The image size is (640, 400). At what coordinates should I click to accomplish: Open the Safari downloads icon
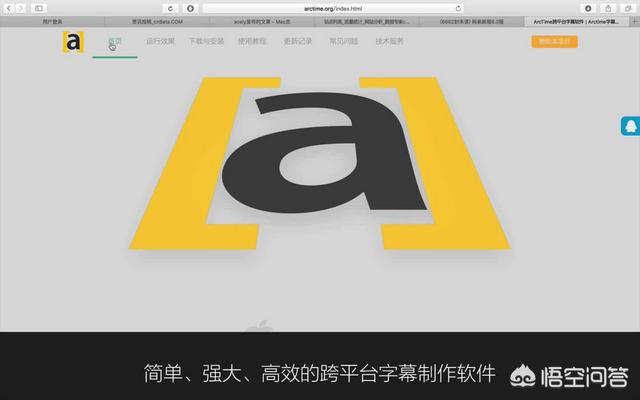[x=588, y=8]
